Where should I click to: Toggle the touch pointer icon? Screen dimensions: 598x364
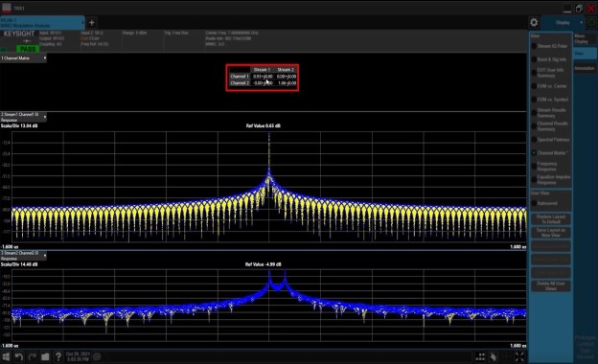tap(494, 356)
